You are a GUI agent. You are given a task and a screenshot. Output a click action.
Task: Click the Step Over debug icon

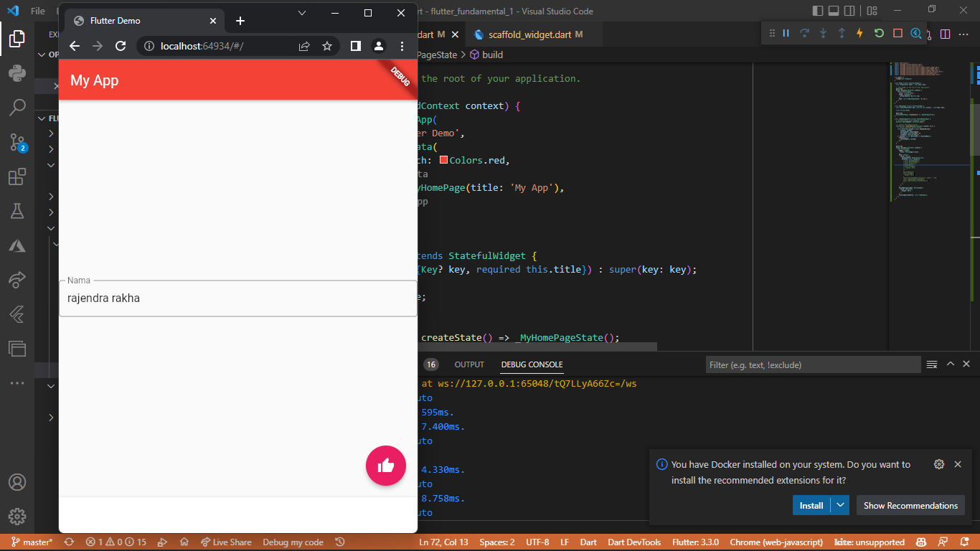[804, 34]
